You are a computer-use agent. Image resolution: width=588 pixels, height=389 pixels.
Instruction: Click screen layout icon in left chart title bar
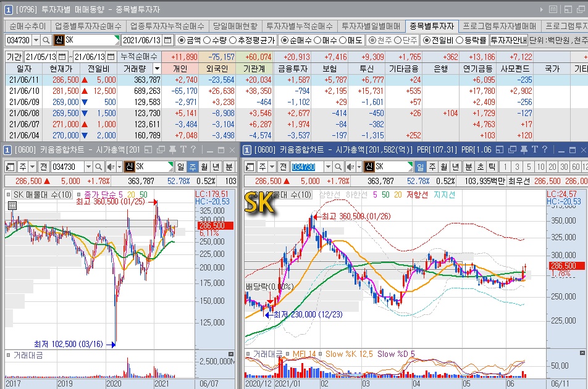[148, 150]
